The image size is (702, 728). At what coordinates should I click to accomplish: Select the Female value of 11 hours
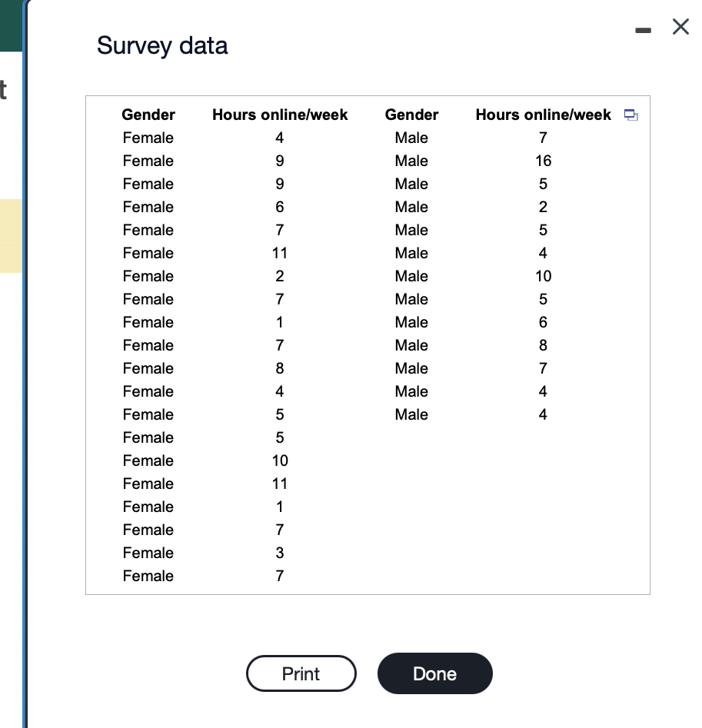(x=279, y=253)
